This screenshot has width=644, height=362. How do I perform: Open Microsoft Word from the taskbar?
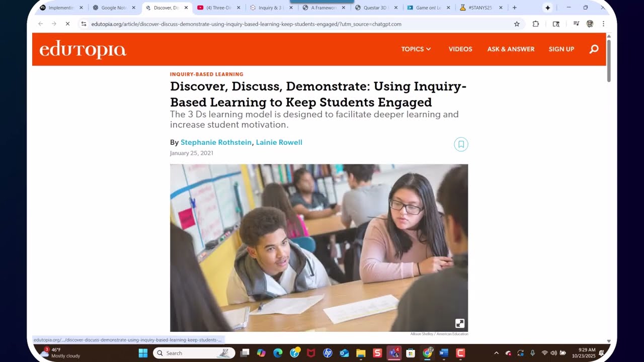tap(444, 353)
